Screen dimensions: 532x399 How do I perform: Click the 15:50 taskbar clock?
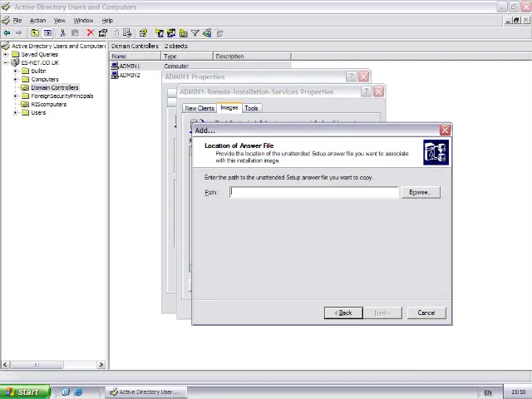(x=519, y=392)
